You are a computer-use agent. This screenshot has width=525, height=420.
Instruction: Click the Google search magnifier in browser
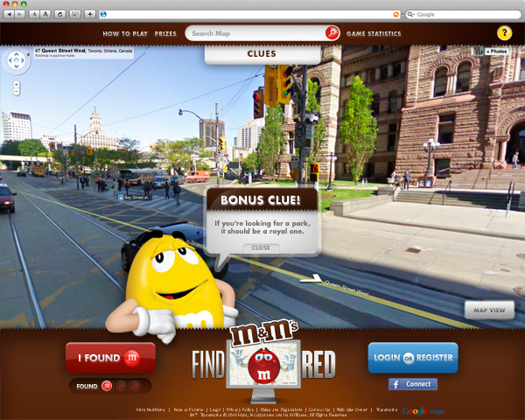coord(410,14)
